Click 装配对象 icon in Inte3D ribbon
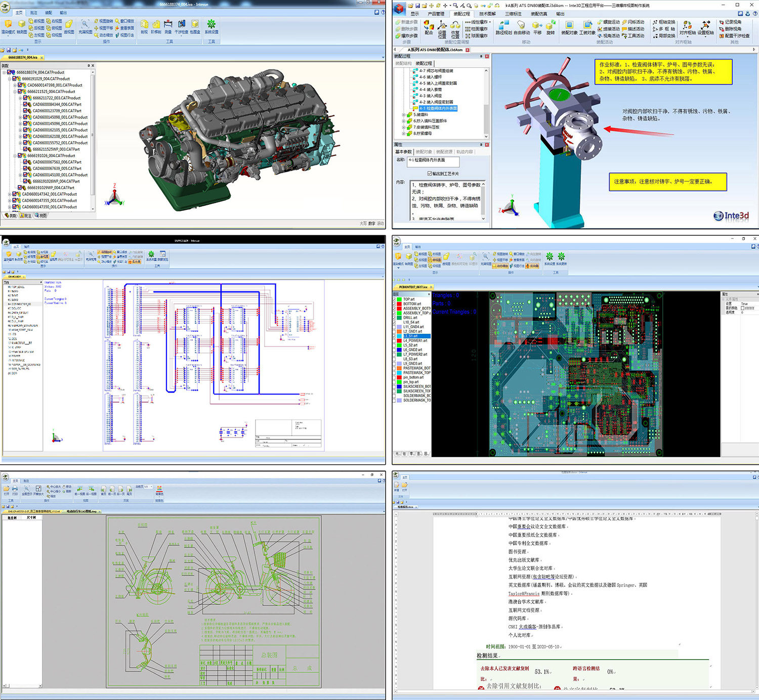The width and height of the screenshot is (759, 700). click(x=569, y=25)
